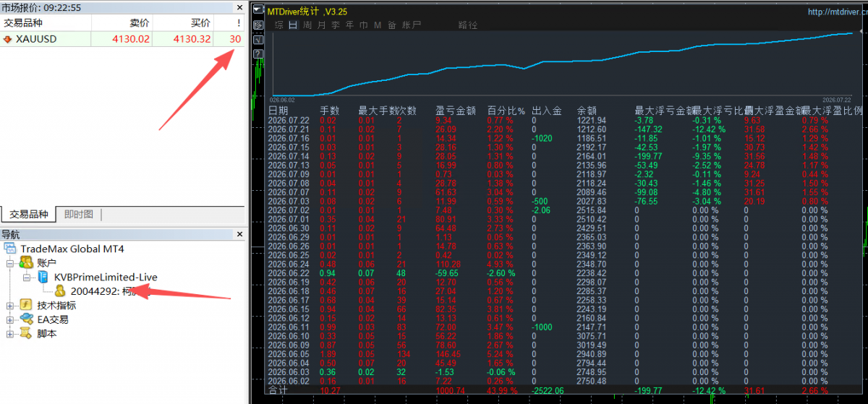Select the 周 weekly statistics tab

click(x=307, y=25)
